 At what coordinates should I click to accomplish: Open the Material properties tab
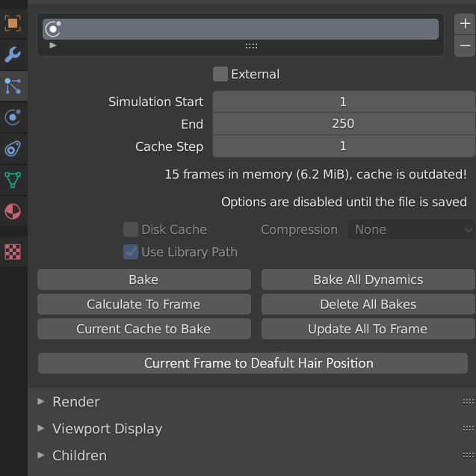tap(13, 211)
